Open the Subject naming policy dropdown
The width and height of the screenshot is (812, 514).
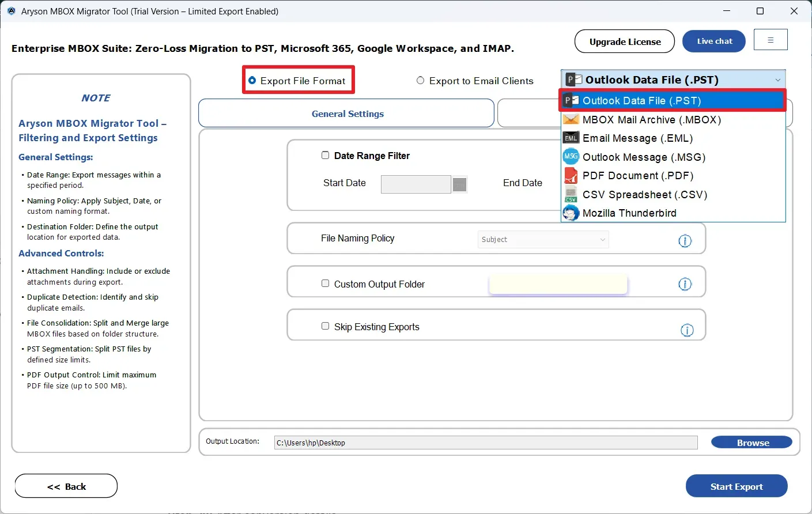(543, 240)
